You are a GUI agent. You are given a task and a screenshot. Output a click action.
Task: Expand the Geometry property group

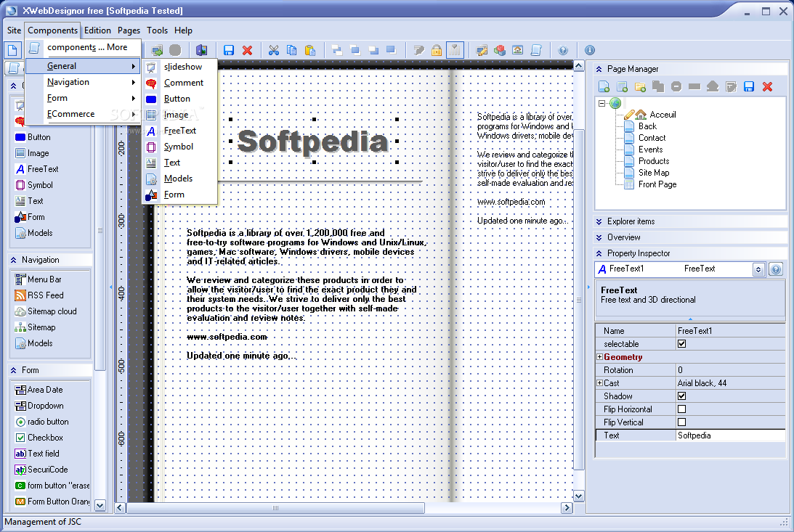coord(599,357)
